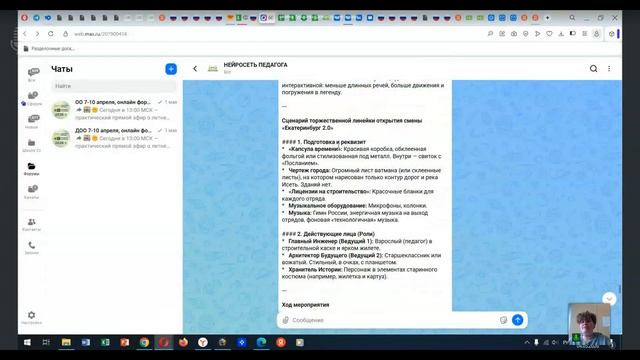Open Excel from the taskbar
The image size is (640, 360).
click(x=105, y=342)
